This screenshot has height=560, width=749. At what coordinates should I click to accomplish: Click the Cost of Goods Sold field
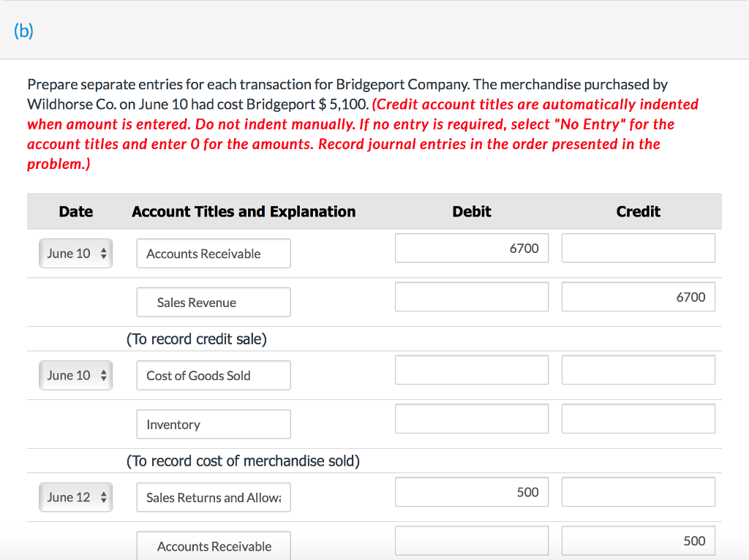pyautogui.click(x=213, y=375)
